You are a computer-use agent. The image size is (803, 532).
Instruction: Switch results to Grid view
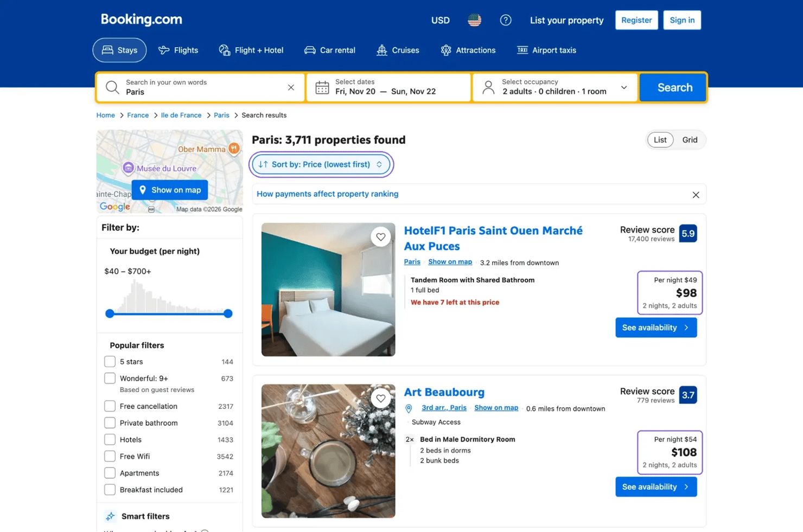pyautogui.click(x=690, y=140)
